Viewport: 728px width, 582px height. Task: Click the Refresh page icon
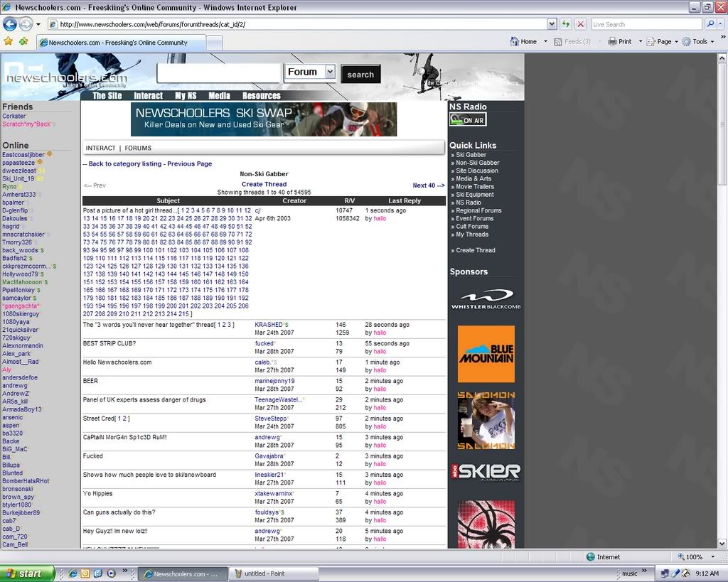tap(565, 24)
